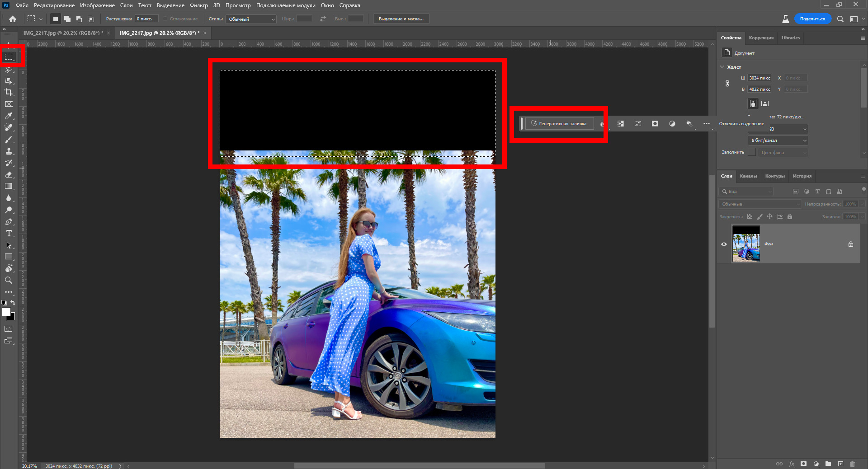Toggle Quick Mask mode button

click(x=9, y=329)
